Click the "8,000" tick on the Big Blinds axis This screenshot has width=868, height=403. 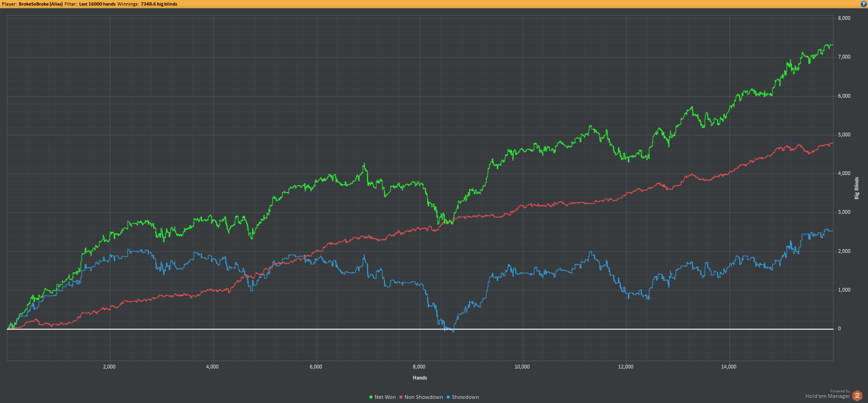(x=844, y=18)
